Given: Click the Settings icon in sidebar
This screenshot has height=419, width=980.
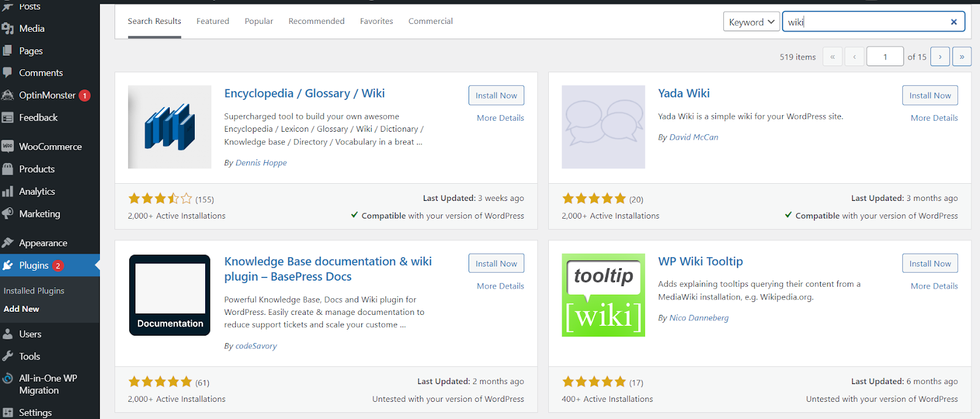Looking at the screenshot, I should click(7, 413).
